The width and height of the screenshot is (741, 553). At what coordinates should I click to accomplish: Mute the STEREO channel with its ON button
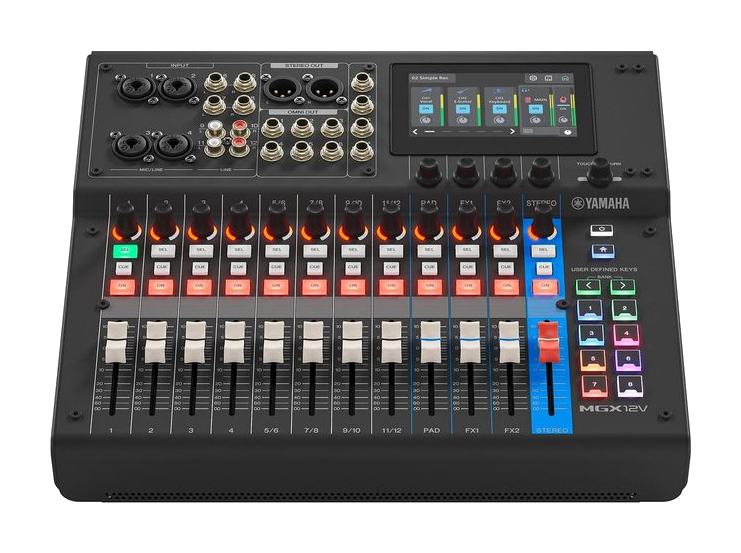[x=544, y=285]
